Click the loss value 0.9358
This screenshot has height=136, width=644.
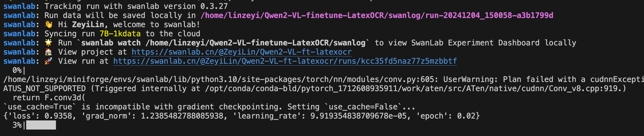[58, 116]
